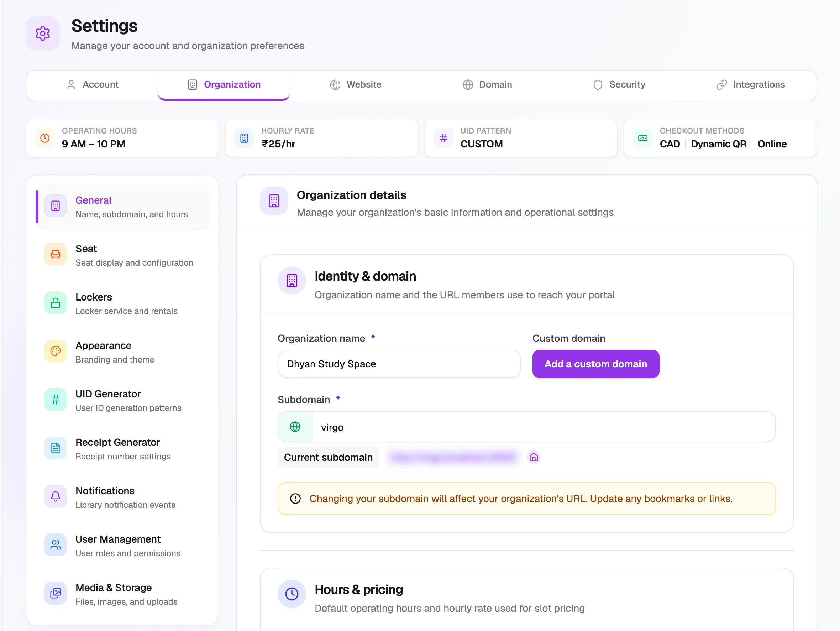
Task: Click the Settings gear icon in header
Action: [42, 33]
